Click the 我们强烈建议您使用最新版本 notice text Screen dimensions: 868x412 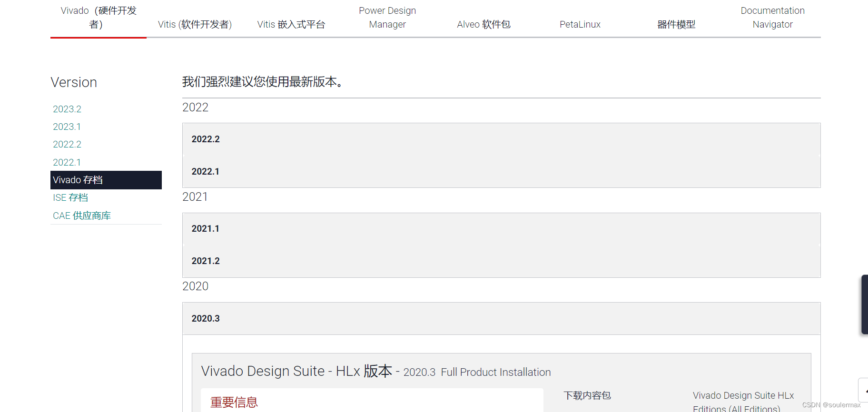262,82
